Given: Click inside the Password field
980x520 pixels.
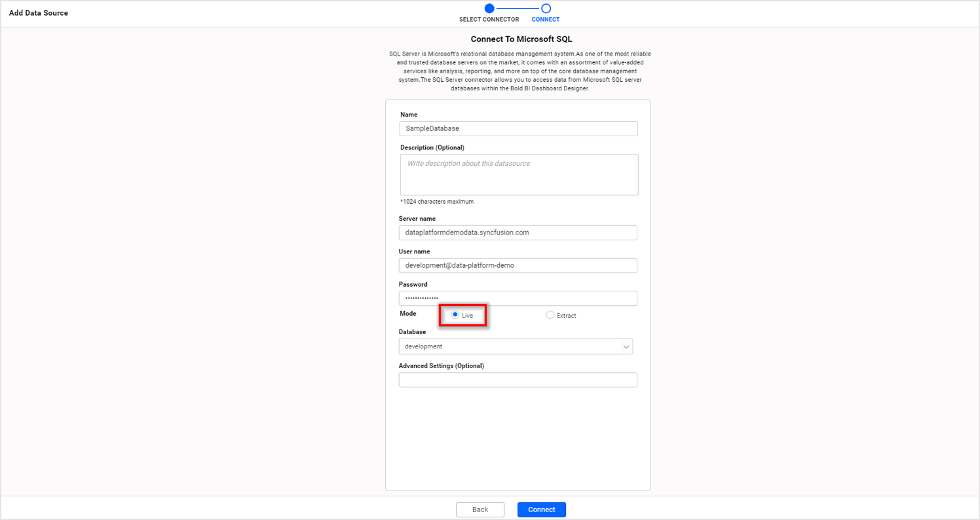Looking at the screenshot, I should point(518,298).
